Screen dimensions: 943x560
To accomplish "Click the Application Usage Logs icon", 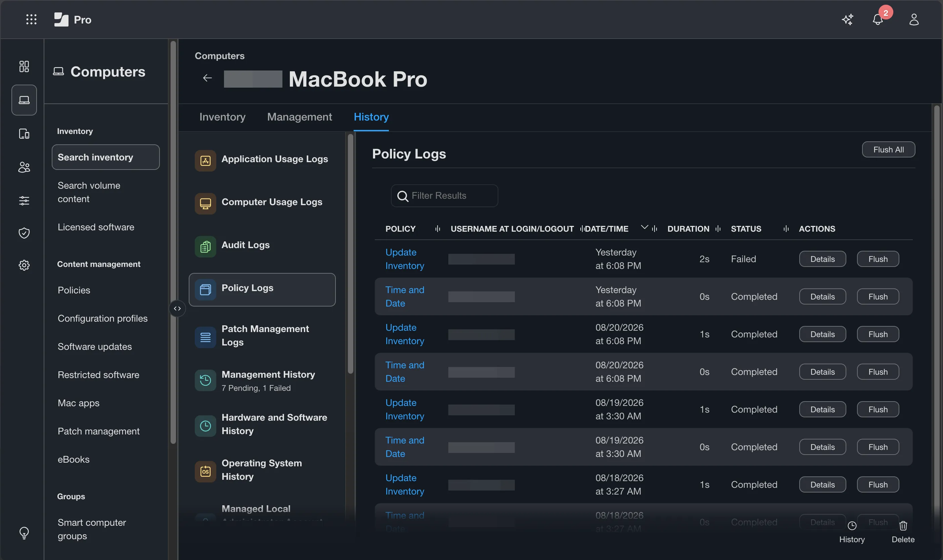I will point(205,161).
